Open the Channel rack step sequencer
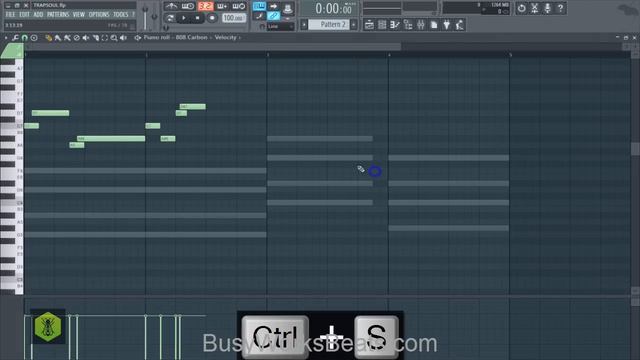640x360 pixels. 382,25
